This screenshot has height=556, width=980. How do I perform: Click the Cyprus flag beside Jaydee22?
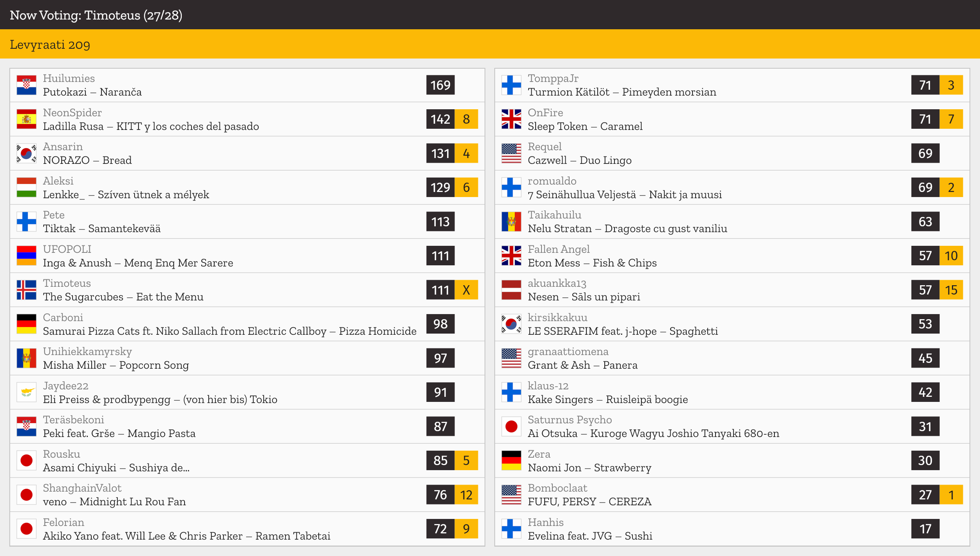(27, 392)
